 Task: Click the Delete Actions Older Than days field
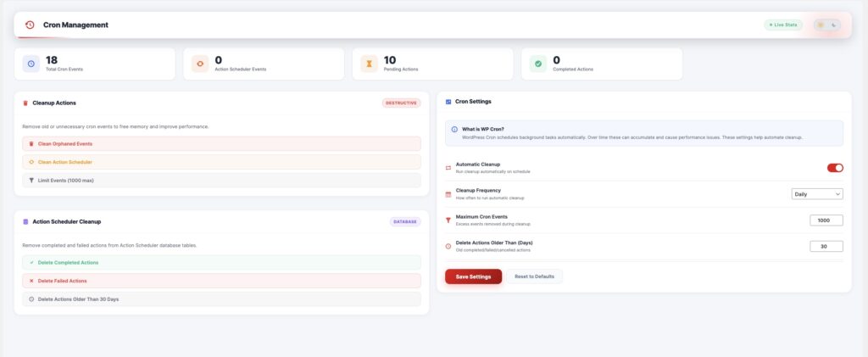[826, 246]
